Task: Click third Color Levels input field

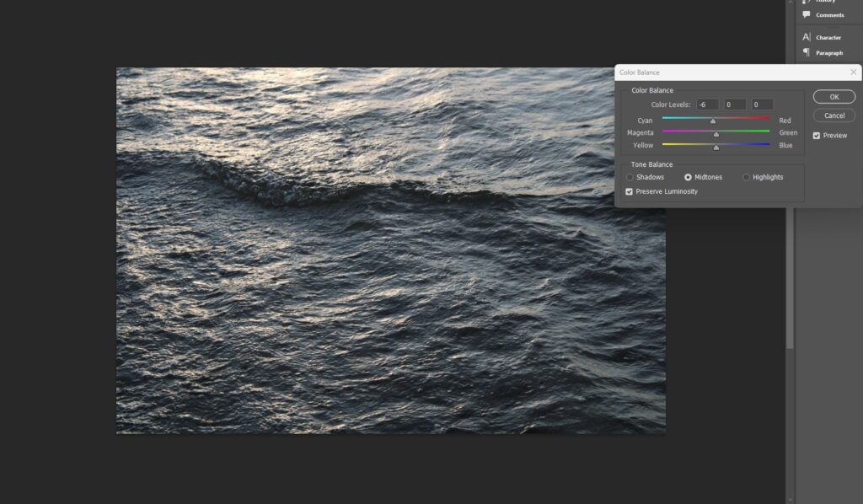Action: (762, 105)
